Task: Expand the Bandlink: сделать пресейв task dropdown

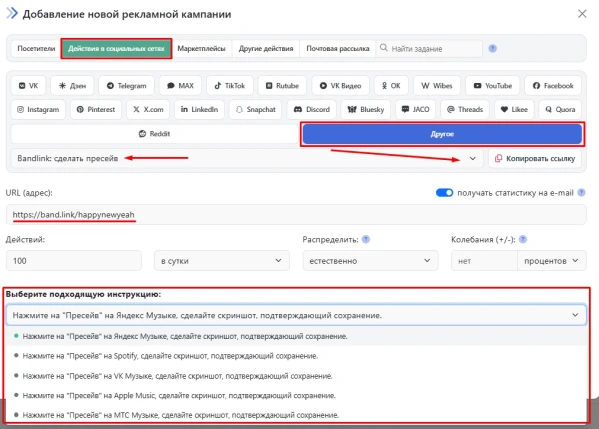Action: point(247,158)
